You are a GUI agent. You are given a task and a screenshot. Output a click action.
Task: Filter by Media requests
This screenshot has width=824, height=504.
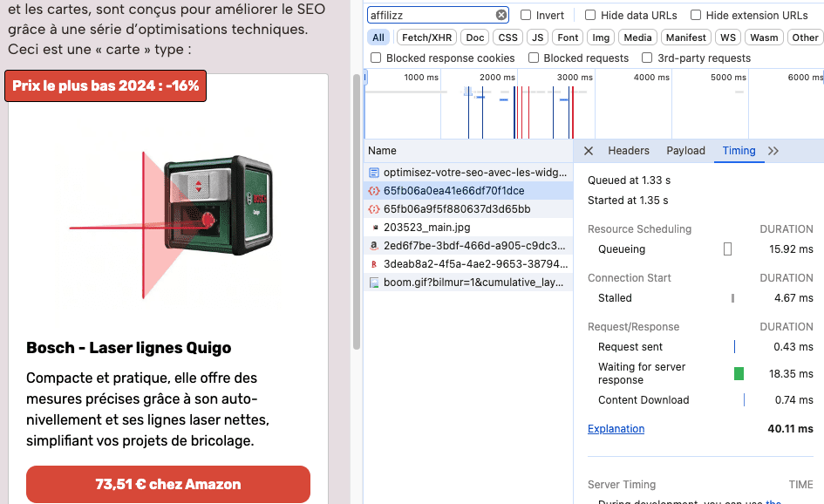click(x=637, y=37)
